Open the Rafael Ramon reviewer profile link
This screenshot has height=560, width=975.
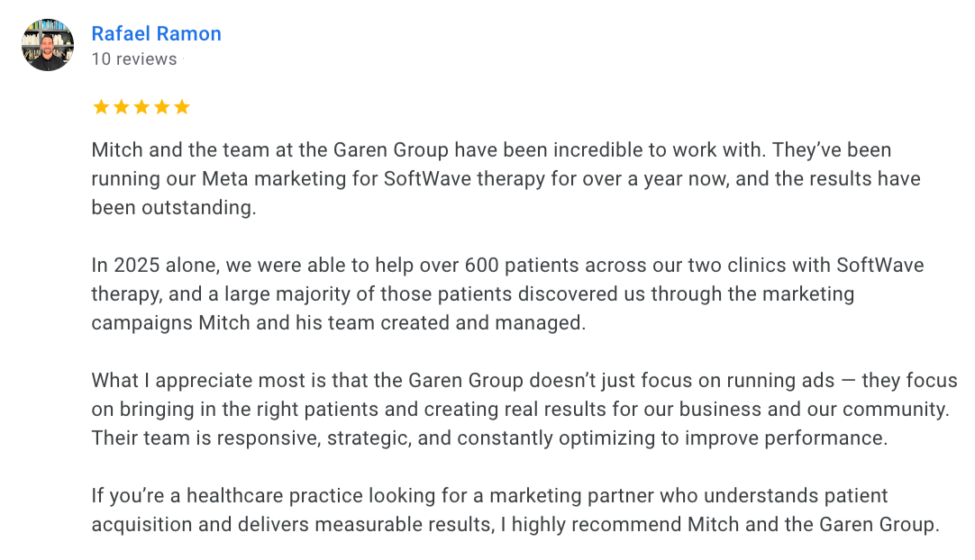[156, 34]
